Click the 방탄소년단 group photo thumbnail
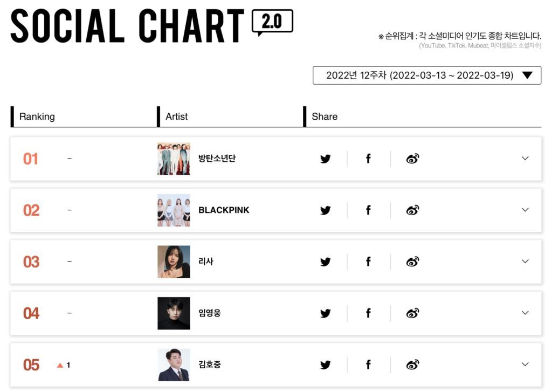 [x=174, y=159]
